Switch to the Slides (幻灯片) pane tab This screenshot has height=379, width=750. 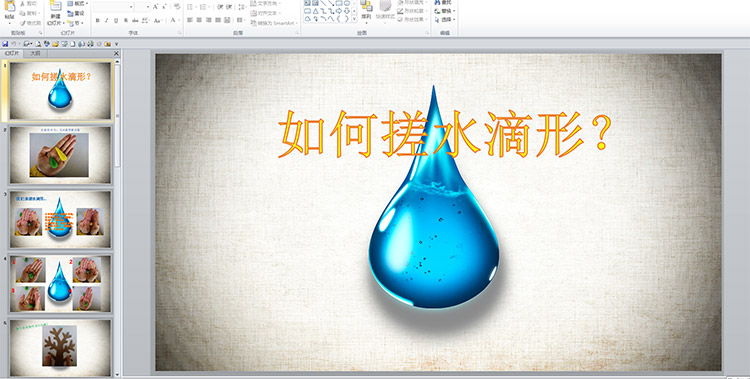tap(12, 54)
